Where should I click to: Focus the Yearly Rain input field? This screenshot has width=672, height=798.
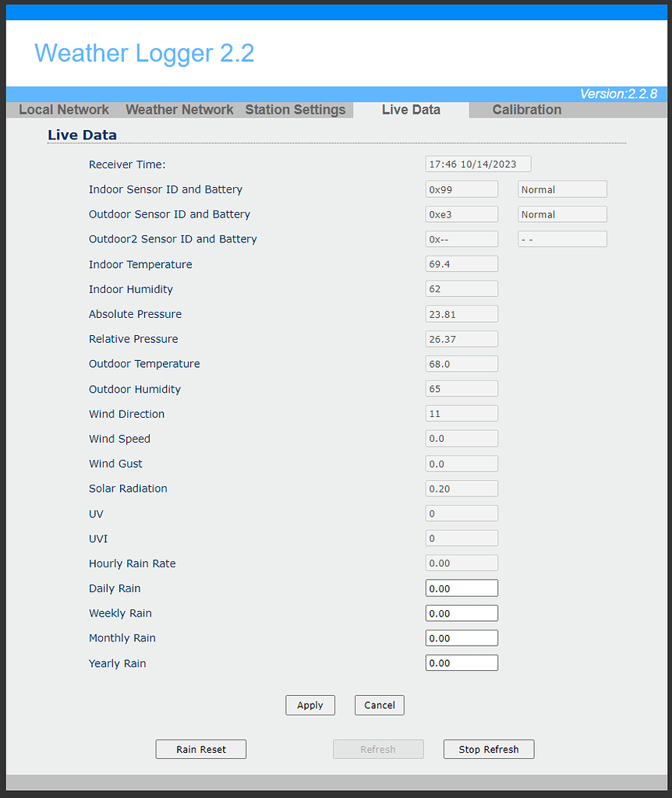click(461, 662)
